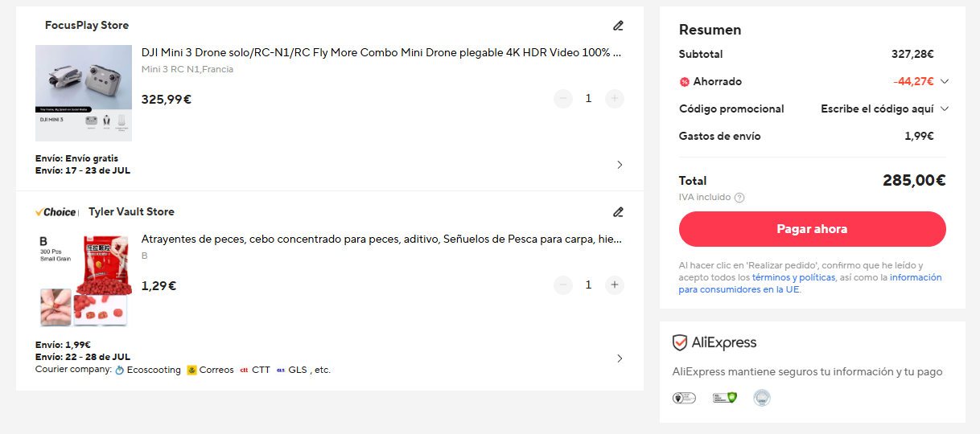Click the 325,99€ drone price
This screenshot has height=434, width=980.
click(167, 100)
